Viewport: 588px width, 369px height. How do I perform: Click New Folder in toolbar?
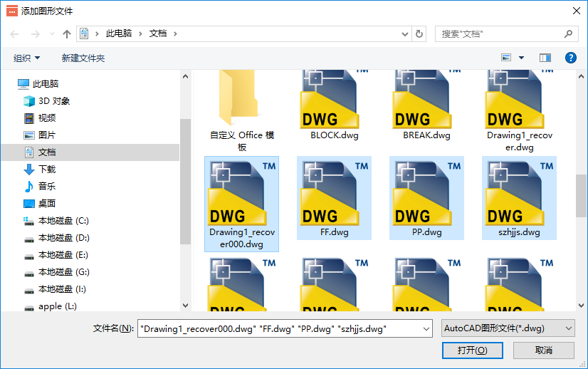(83, 58)
